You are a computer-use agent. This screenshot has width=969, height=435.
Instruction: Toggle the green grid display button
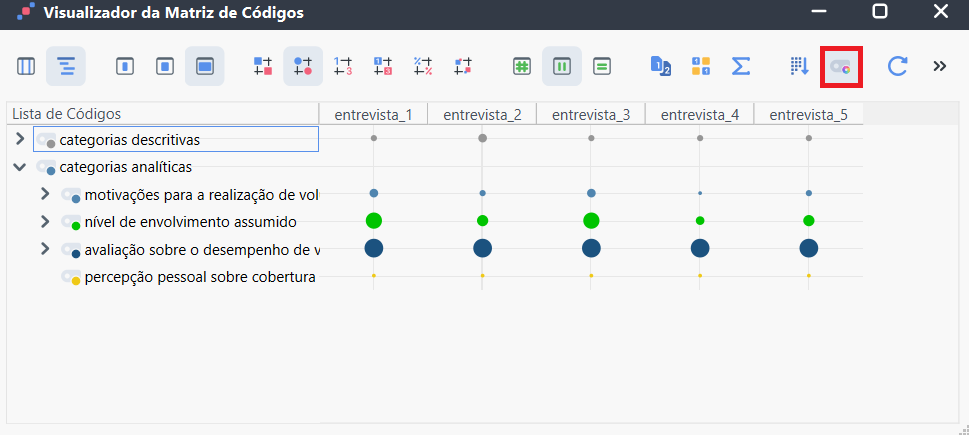point(522,66)
